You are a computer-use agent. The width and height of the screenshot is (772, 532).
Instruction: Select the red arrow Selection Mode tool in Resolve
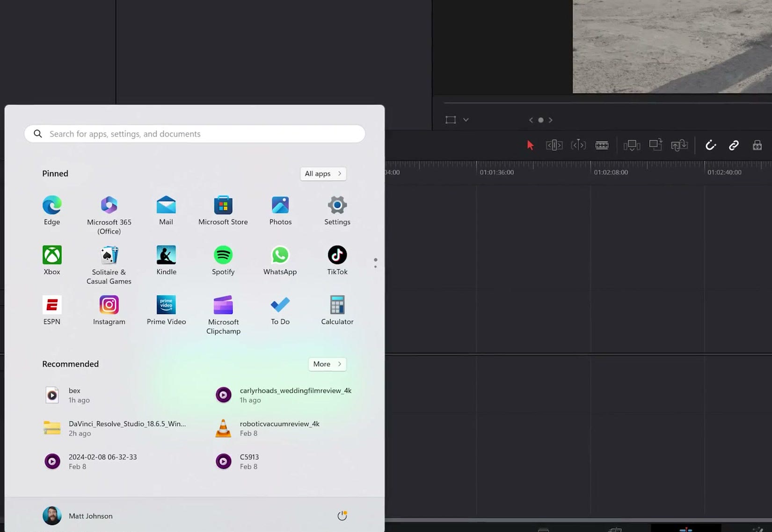click(x=530, y=145)
